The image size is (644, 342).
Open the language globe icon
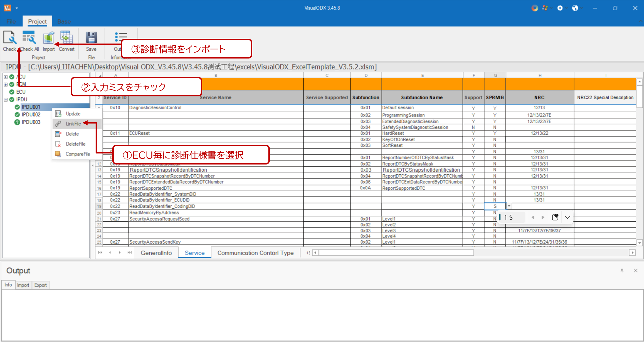(x=575, y=8)
